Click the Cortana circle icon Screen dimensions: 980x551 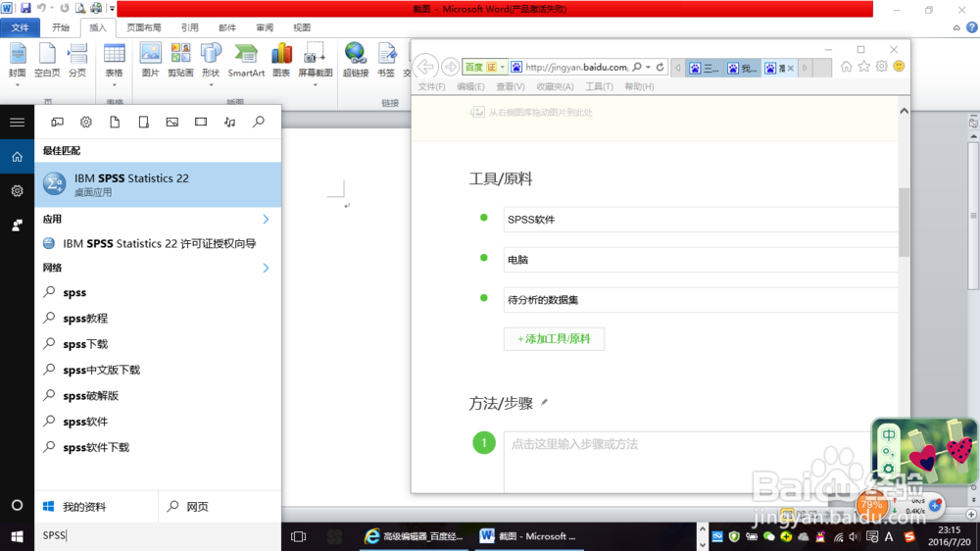click(x=17, y=505)
